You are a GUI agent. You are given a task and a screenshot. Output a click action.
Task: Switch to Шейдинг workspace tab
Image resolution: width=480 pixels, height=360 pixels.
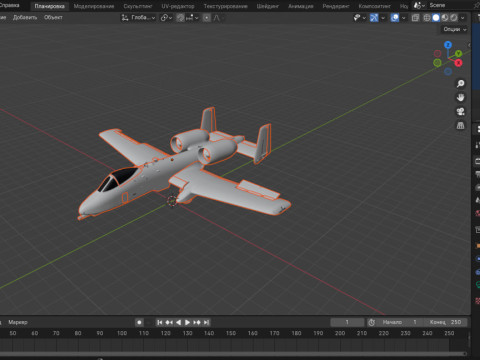[x=268, y=6]
